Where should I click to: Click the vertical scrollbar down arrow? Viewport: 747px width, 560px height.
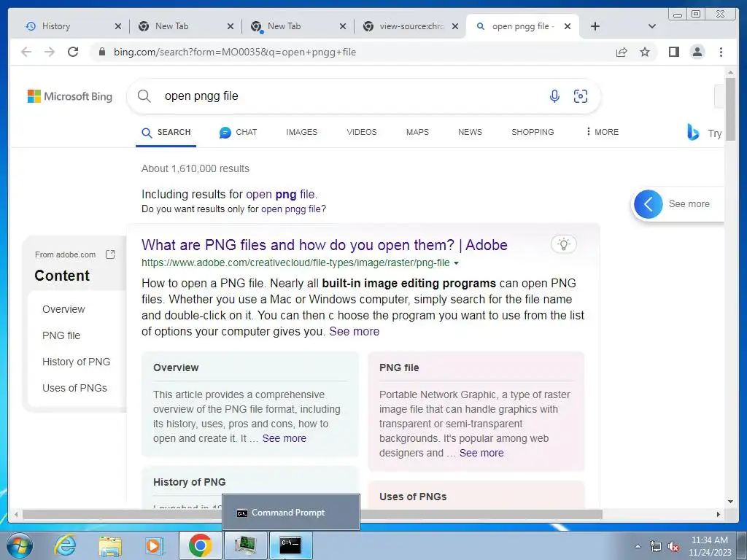point(730,502)
